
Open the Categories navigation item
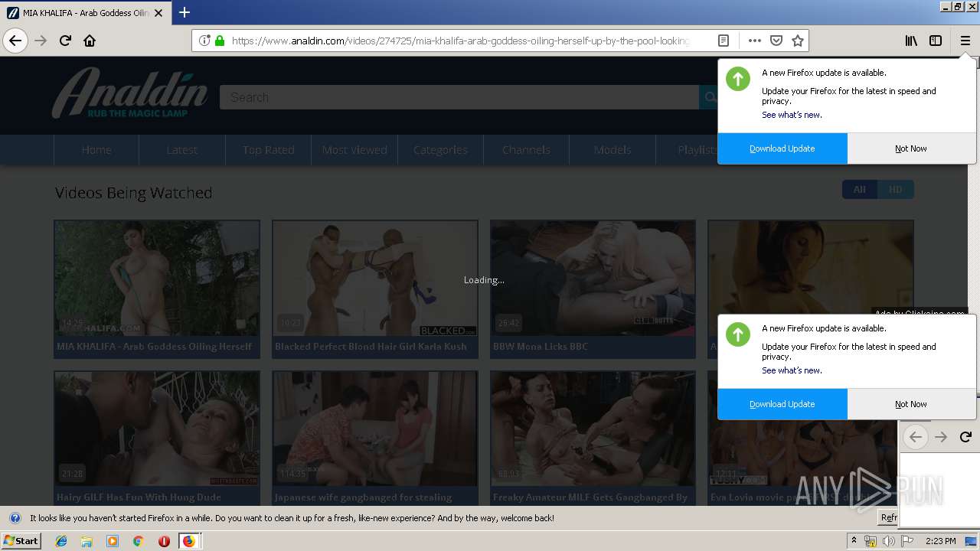point(440,150)
